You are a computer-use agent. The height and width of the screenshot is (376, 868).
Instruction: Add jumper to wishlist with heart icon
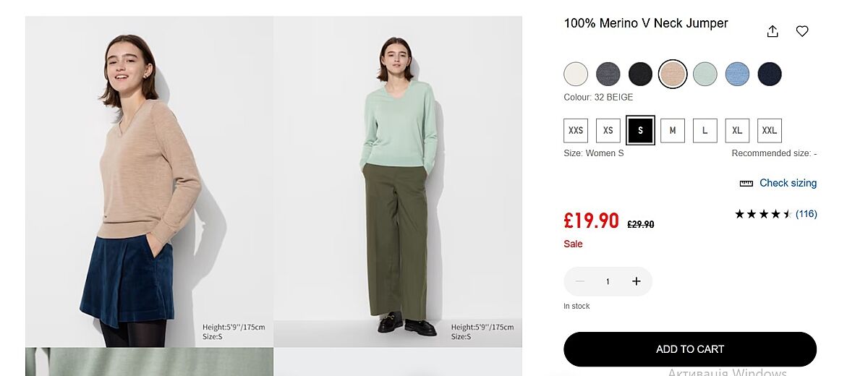pyautogui.click(x=802, y=31)
